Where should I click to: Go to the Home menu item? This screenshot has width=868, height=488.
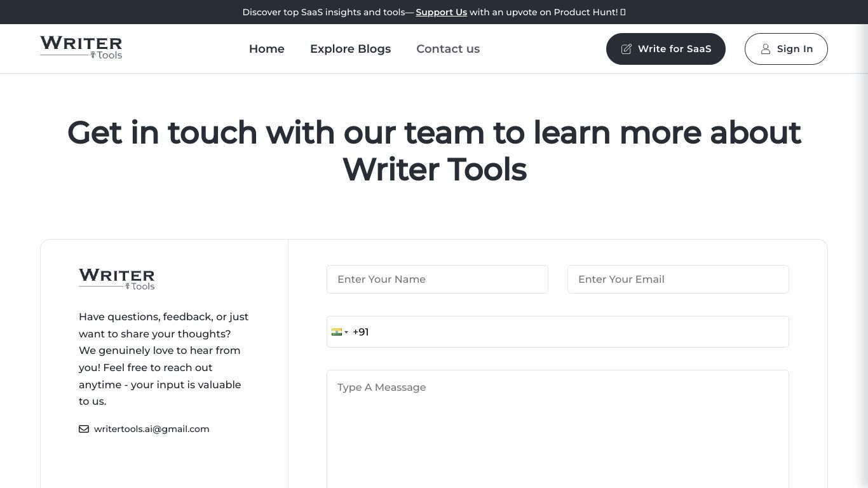[x=267, y=49]
